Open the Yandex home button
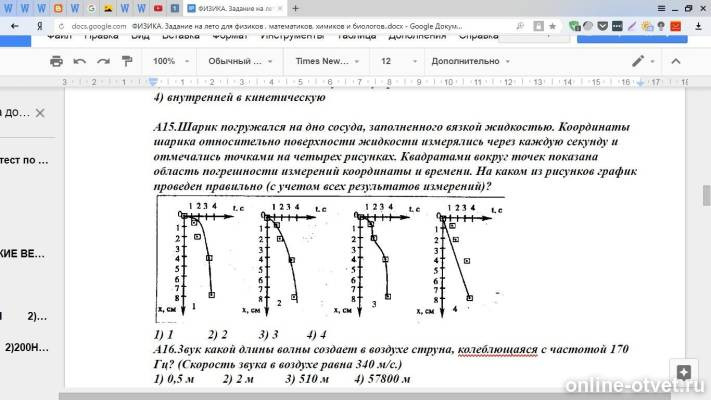The height and width of the screenshot is (400, 711). tap(40, 26)
